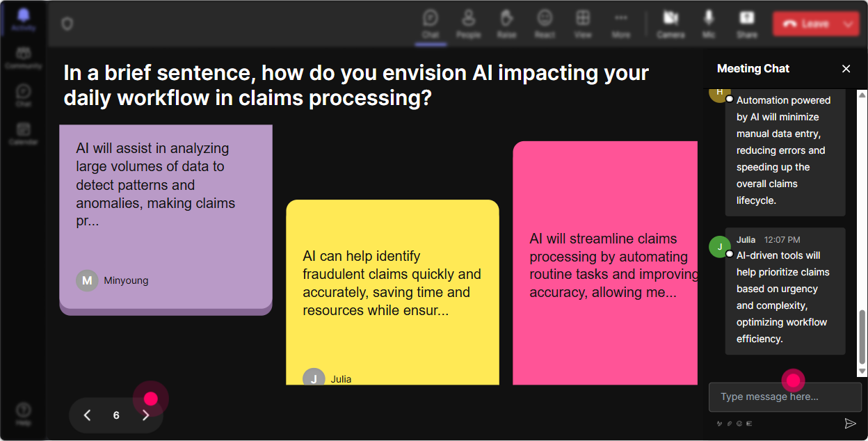Click Minyoung's avatar on purple card
Screen dimensions: 868x441
click(x=87, y=280)
